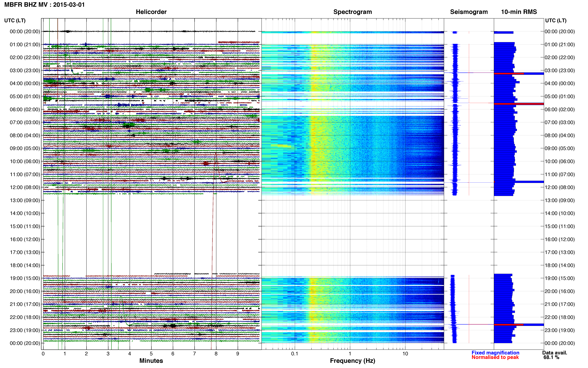The width and height of the screenshot is (588, 368).
Task: Click the right '09:00 (05:00)' time label
Action: tap(560, 148)
